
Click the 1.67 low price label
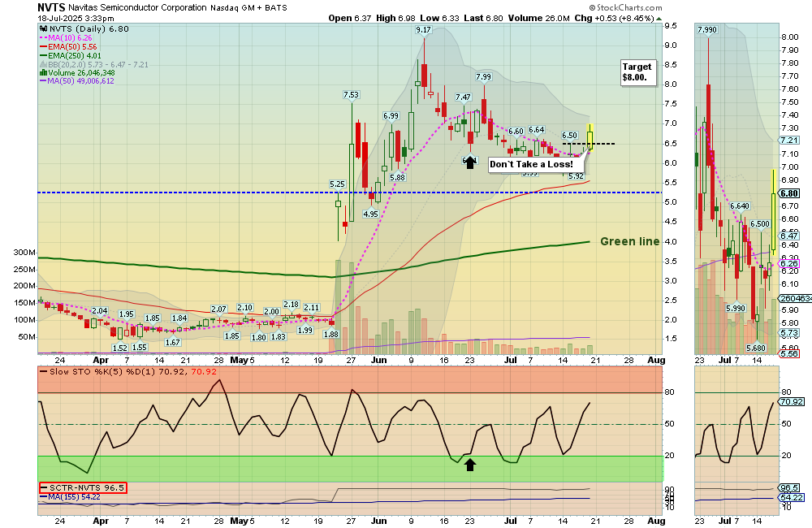coord(172,342)
